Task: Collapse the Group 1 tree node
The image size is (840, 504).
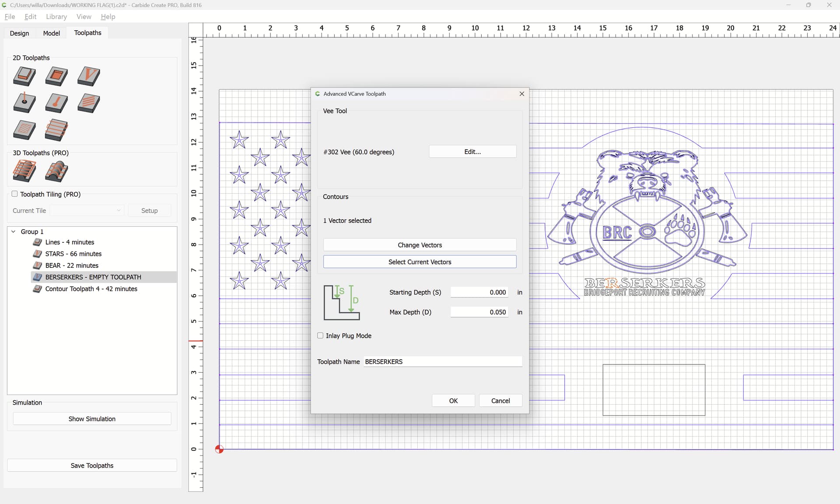Action: (x=13, y=231)
